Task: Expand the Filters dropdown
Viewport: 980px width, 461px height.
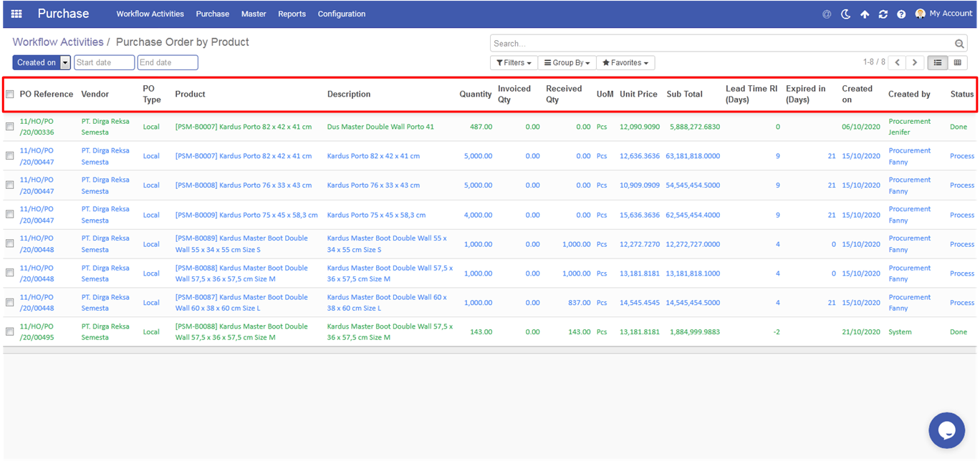Action: pyautogui.click(x=514, y=63)
